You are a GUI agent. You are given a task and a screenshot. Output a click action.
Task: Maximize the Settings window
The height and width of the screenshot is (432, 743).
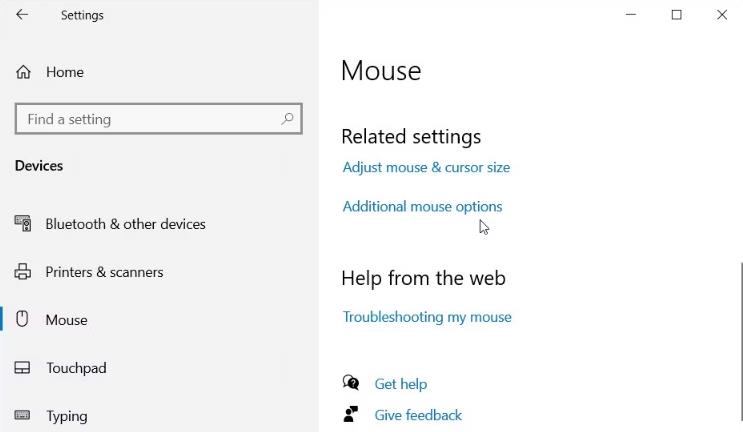tap(676, 15)
